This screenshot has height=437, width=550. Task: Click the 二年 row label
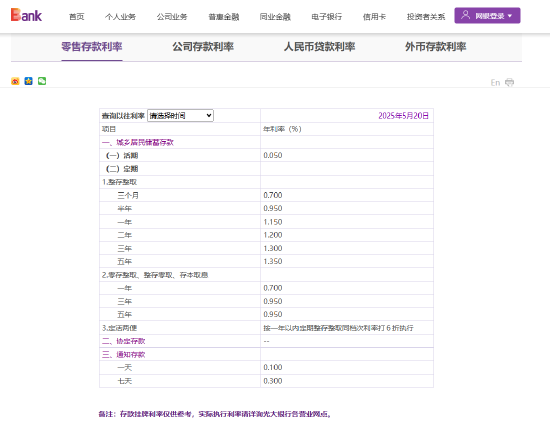click(125, 235)
